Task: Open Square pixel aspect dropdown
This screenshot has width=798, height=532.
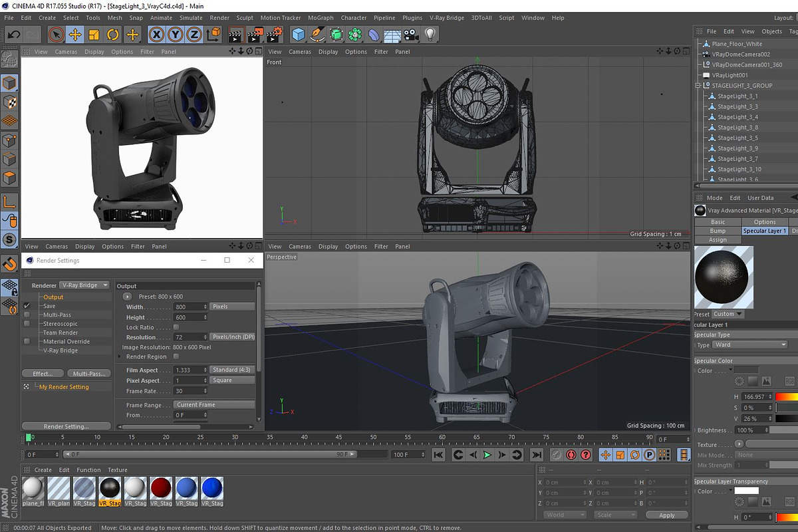Action: point(232,380)
